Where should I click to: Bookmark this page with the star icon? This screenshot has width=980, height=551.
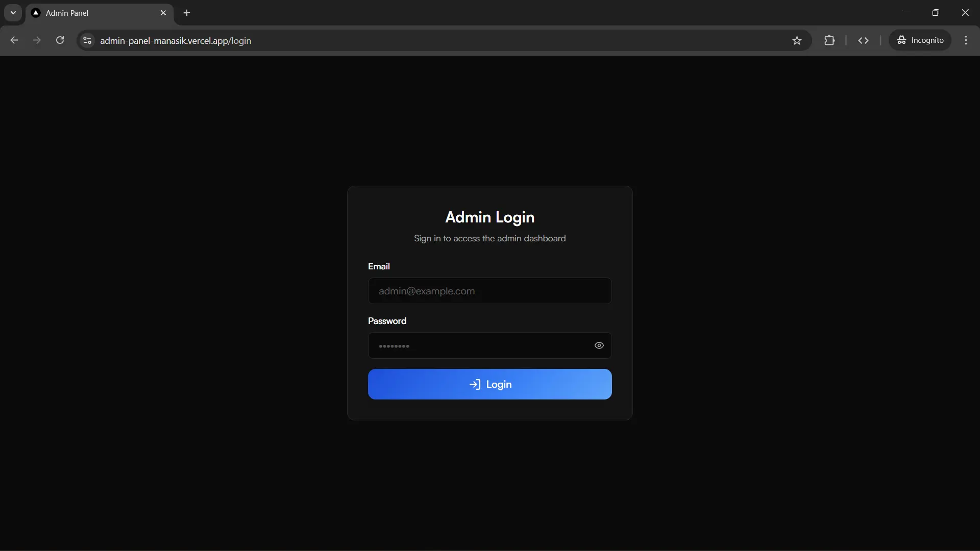click(797, 40)
